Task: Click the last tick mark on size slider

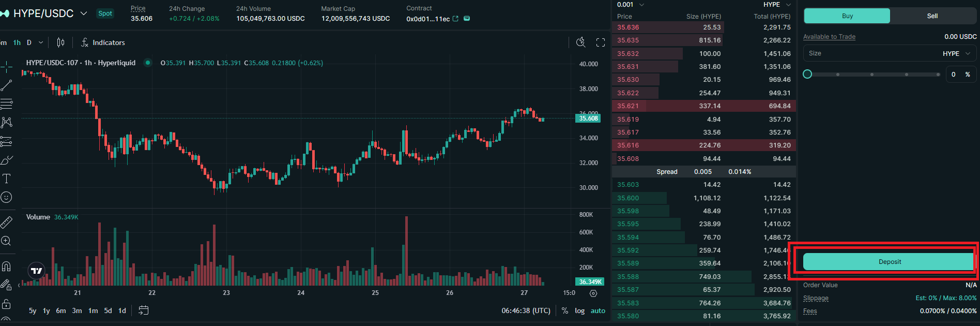Action: point(938,75)
